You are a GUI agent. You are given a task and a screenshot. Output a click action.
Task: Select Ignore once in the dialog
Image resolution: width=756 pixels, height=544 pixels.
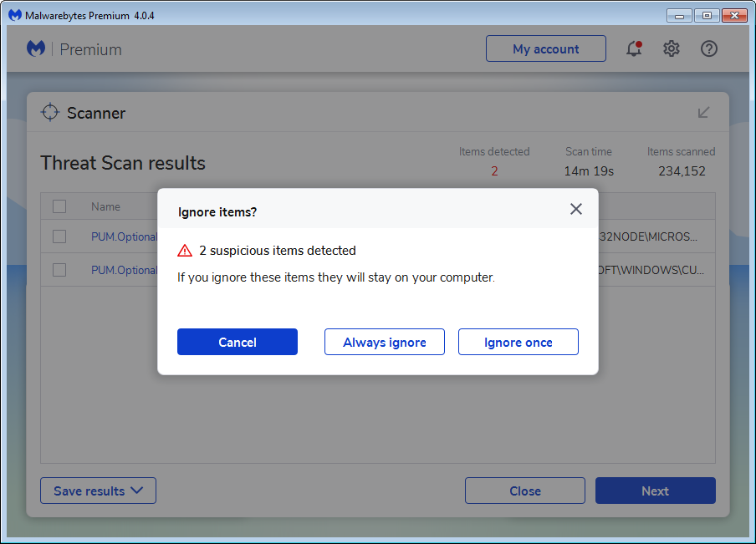tap(518, 342)
